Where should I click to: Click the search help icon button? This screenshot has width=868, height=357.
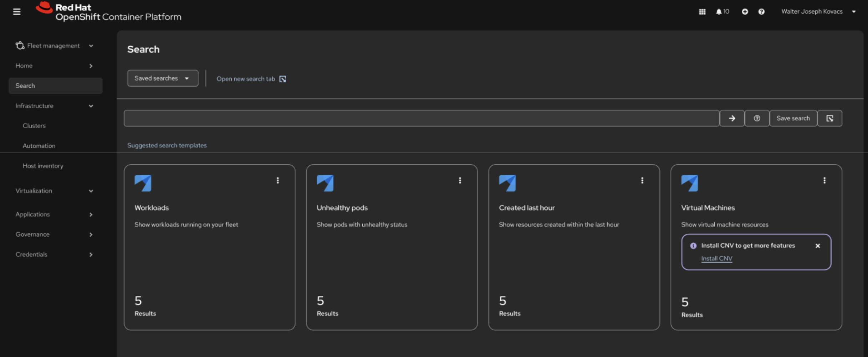(757, 118)
